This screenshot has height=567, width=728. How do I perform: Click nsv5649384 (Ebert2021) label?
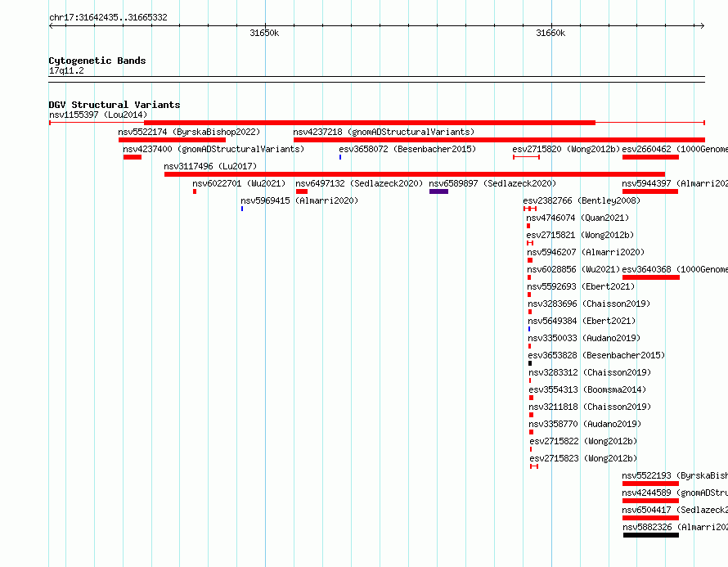click(582, 321)
